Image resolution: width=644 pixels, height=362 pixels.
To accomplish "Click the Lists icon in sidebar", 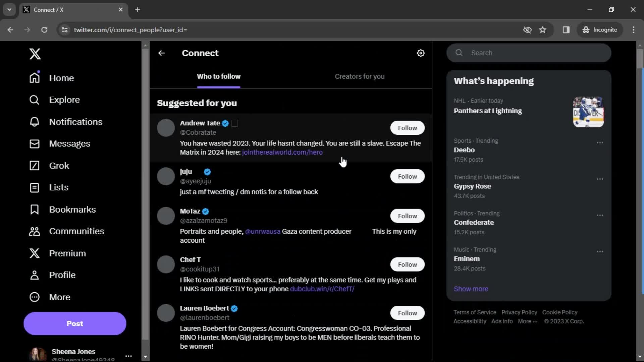I will pyautogui.click(x=35, y=187).
